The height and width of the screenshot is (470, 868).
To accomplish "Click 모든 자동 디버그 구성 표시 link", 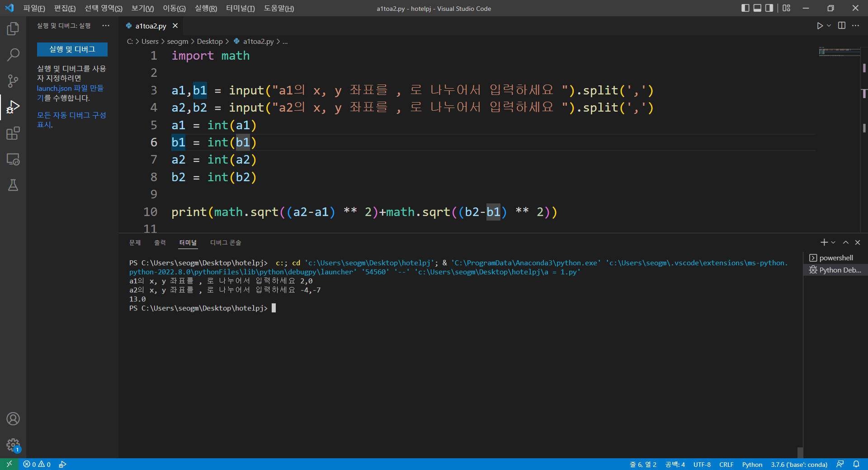I will pos(71,120).
